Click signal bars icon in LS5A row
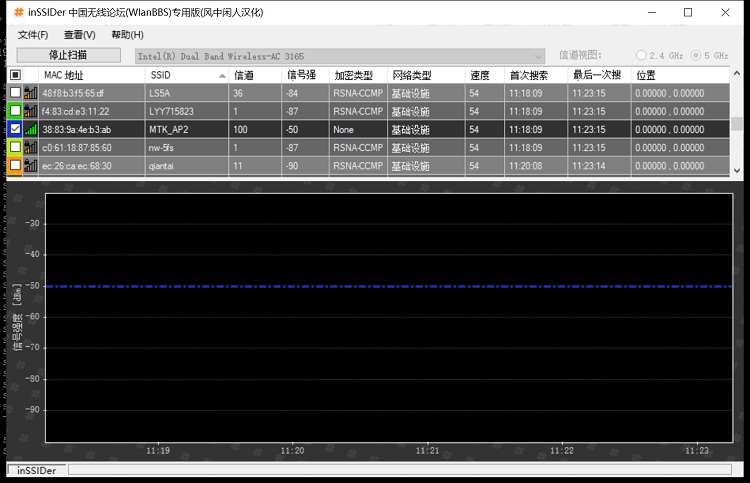This screenshot has width=750, height=483. click(x=30, y=93)
